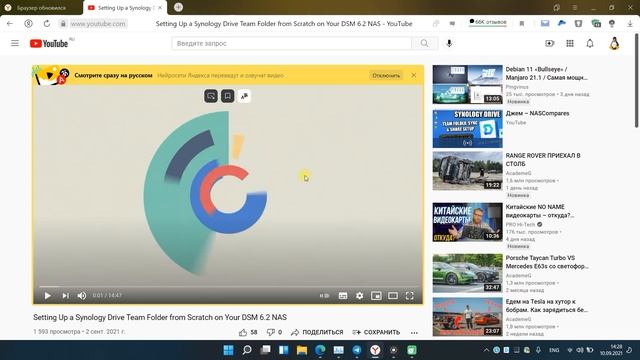
Task: Click the browser address bar URL
Action: [98, 24]
